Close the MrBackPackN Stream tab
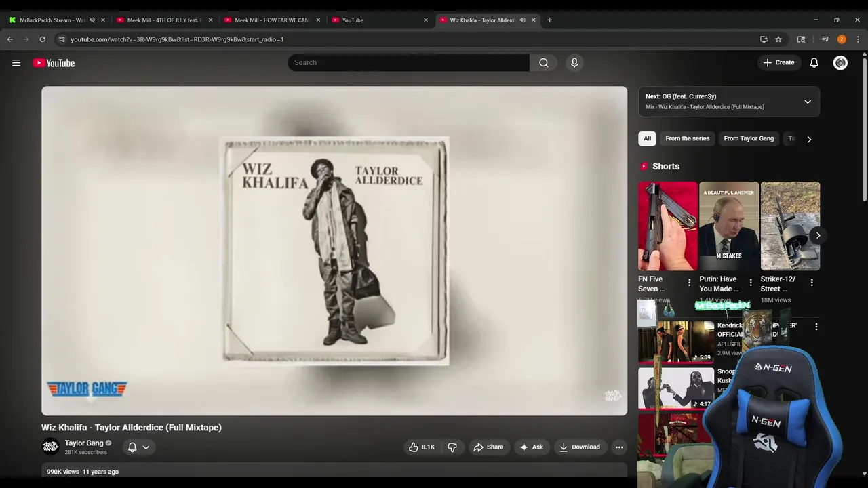The width and height of the screenshot is (868, 488). 103,20
